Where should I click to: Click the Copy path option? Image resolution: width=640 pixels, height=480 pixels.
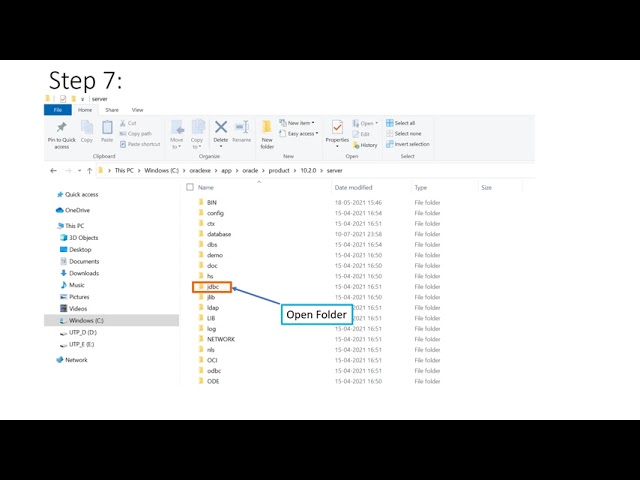pos(136,133)
